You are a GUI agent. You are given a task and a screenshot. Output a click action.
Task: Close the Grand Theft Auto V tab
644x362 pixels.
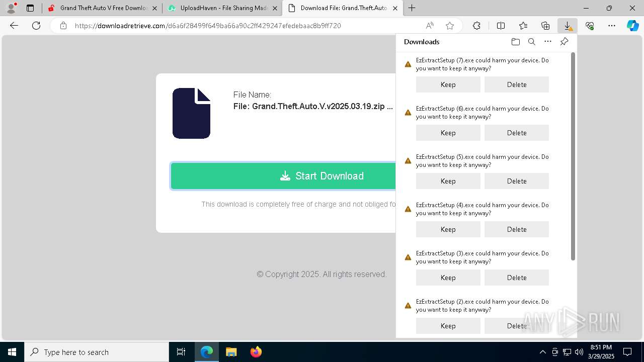(x=154, y=8)
